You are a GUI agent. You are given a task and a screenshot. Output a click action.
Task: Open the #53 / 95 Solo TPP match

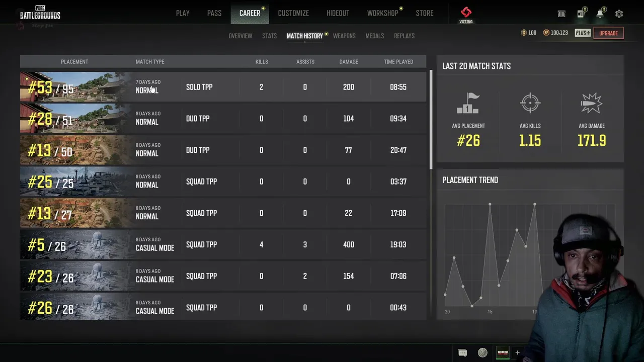point(223,87)
